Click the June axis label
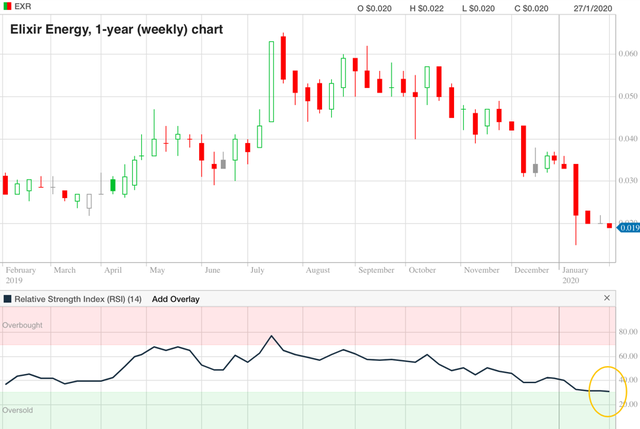The height and width of the screenshot is (429, 640). pyautogui.click(x=212, y=270)
